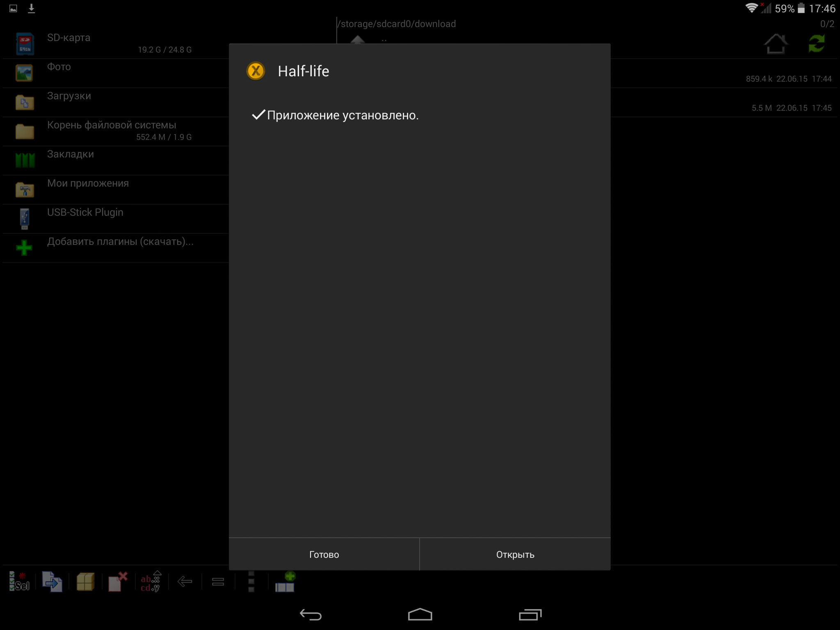This screenshot has width=840, height=630.
Task: Click the home directory icon
Action: click(776, 43)
